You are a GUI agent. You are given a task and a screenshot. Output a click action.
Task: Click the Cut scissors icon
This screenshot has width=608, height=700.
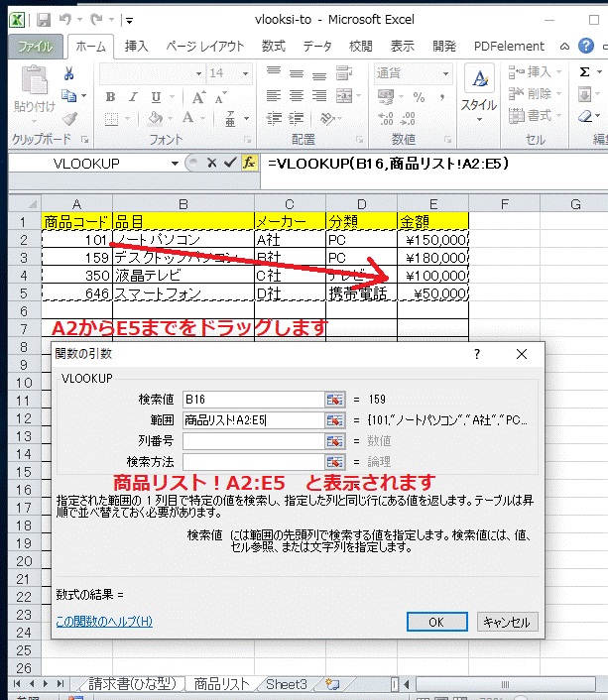68,73
